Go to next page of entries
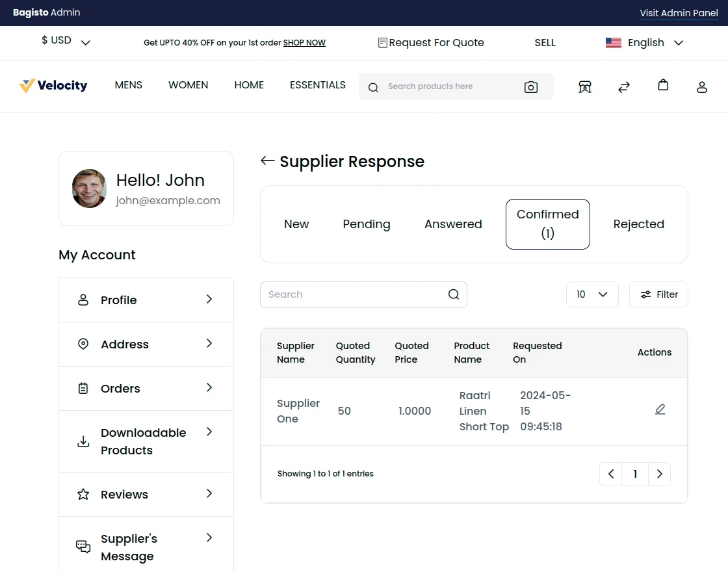Viewport: 728px width, 572px height. [x=659, y=474]
